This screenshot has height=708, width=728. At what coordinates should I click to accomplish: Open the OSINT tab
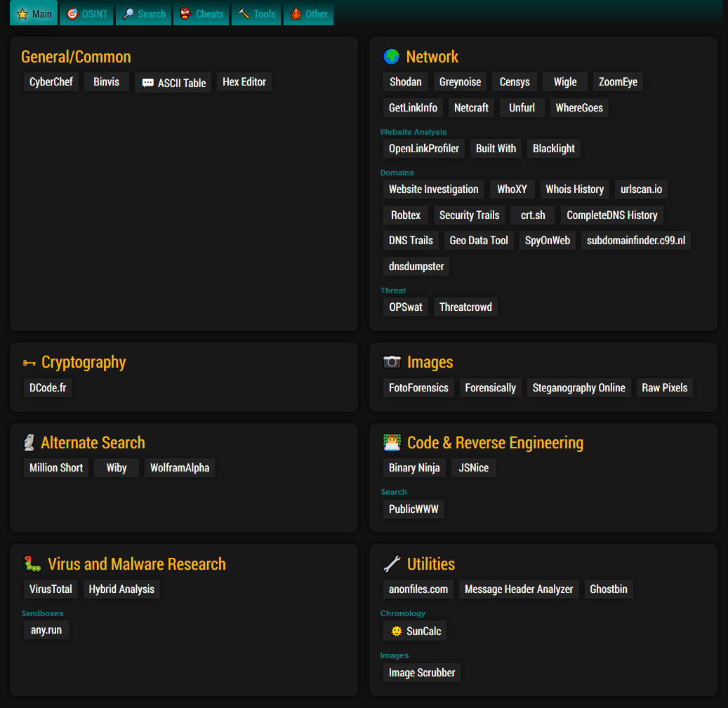click(x=86, y=13)
